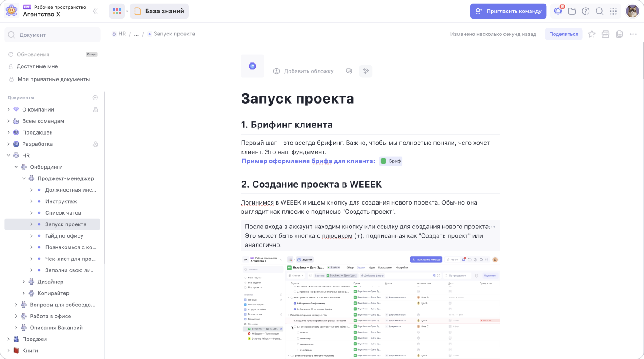
Task: Expand the Дизайнер folder
Action: click(23, 282)
